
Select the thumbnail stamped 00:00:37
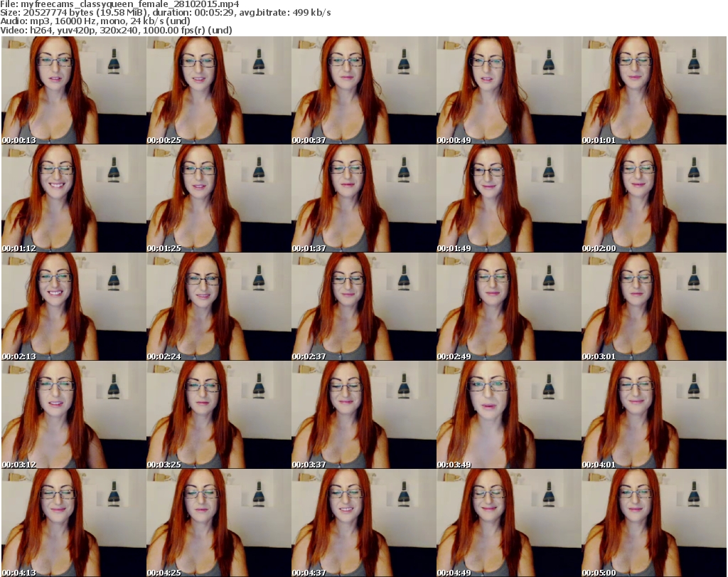(x=363, y=90)
